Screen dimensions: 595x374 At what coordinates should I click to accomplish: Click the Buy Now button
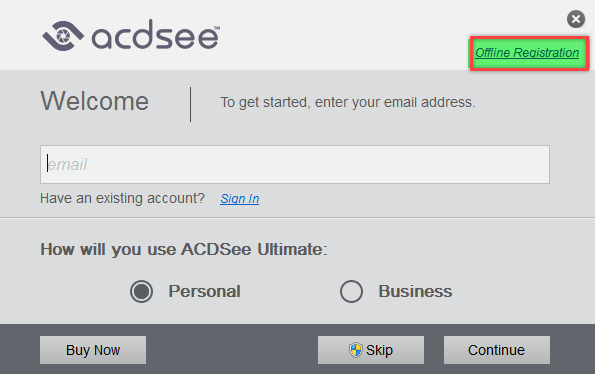point(93,350)
